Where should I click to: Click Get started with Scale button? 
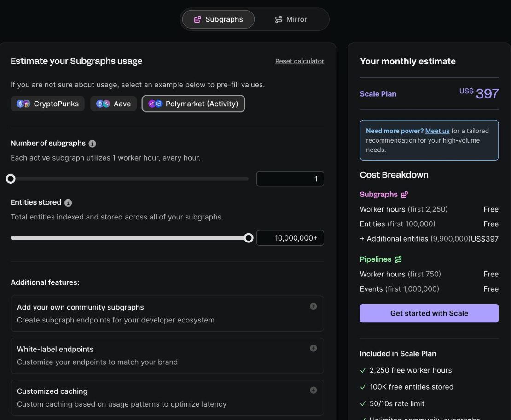[x=429, y=313]
